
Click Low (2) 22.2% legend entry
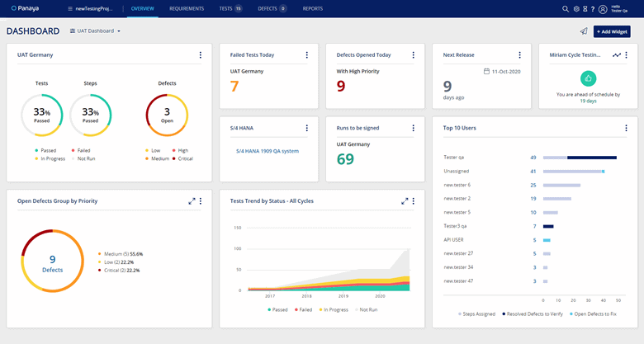tap(116, 262)
